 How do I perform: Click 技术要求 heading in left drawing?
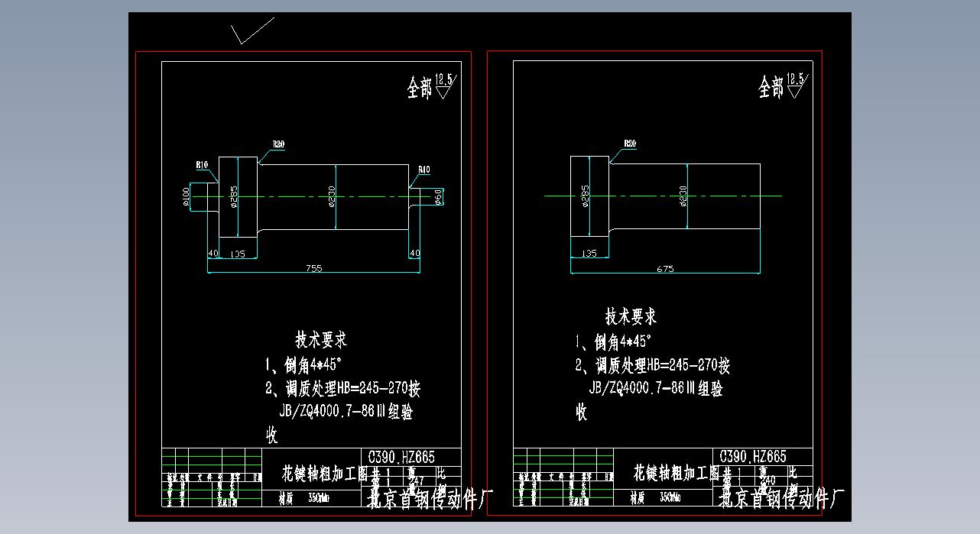coord(321,339)
